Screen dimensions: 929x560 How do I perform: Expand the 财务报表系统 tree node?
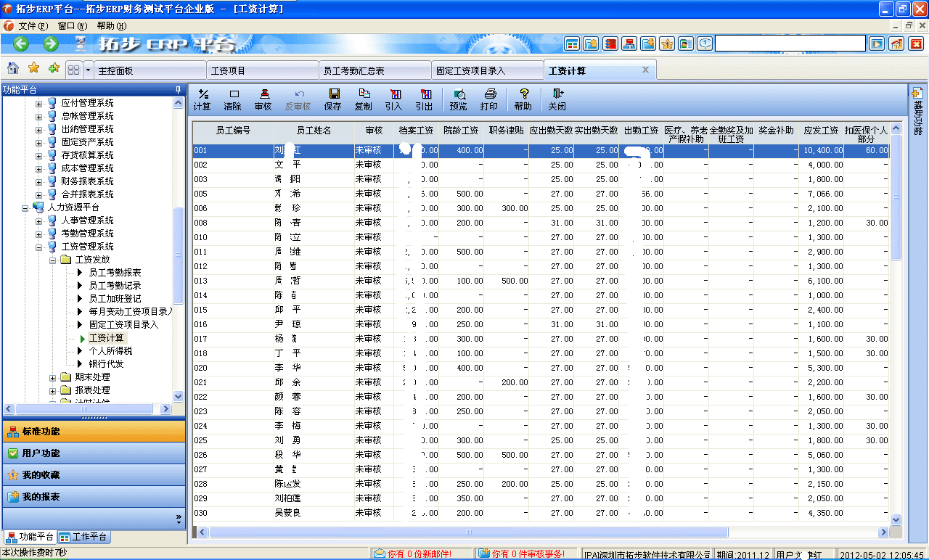pyautogui.click(x=39, y=181)
